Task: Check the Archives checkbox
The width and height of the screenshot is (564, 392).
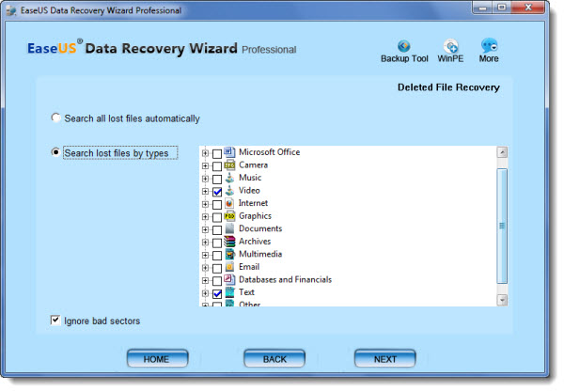Action: 217,243
